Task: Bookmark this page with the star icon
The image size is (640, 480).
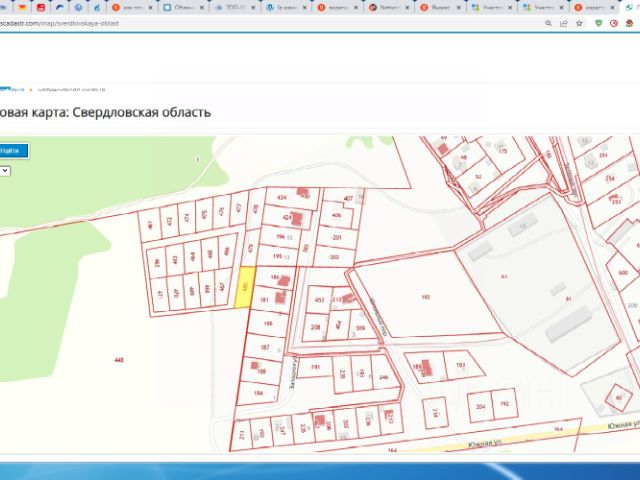Action: coord(579,23)
